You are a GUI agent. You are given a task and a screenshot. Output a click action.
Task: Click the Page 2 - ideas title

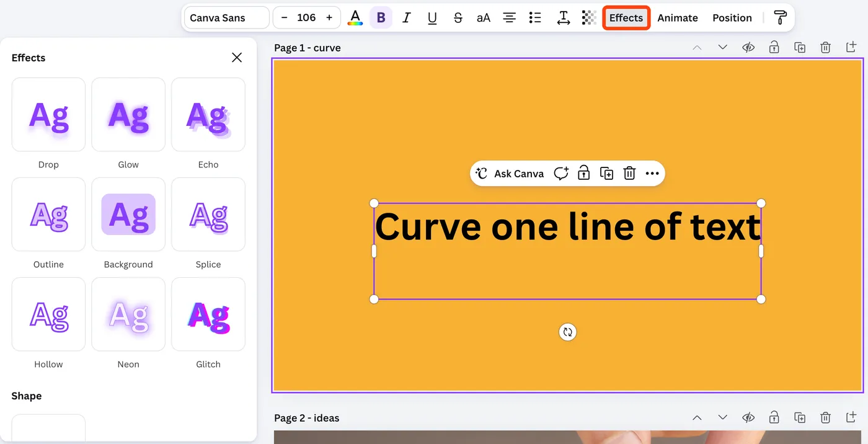pyautogui.click(x=307, y=418)
